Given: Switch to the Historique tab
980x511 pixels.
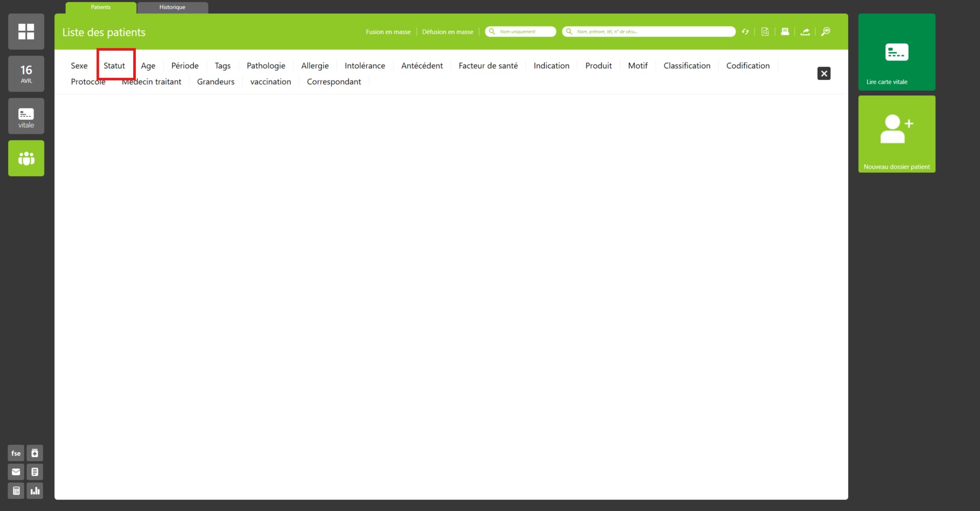Looking at the screenshot, I should 172,7.
